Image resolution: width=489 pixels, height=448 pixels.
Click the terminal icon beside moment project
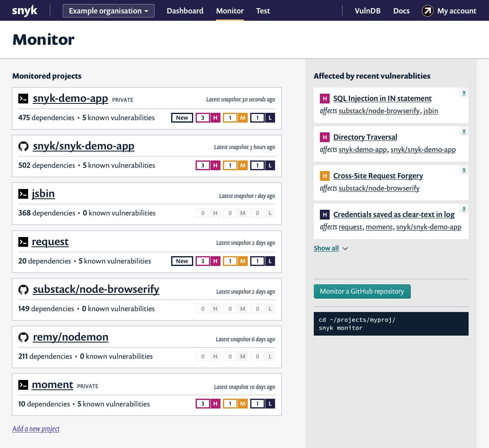(23, 385)
